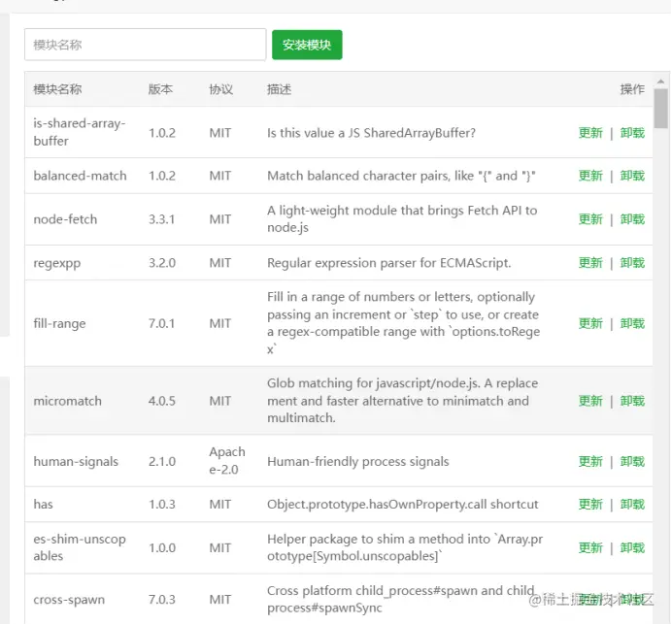672x625 pixels.
Task: Click the Object.prototype.hasOwnProperty.call shortcut description
Action: 402,505
